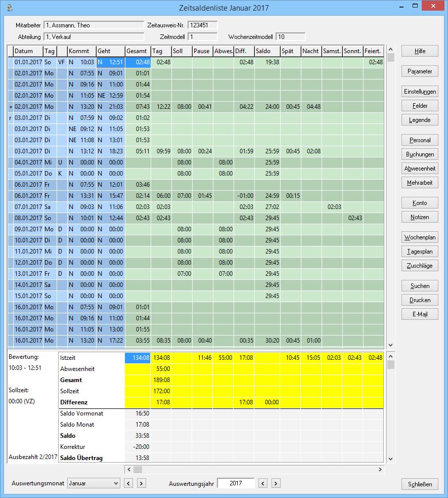This screenshot has width=448, height=498.
Task: Open the Hilfe button
Action: (420, 51)
